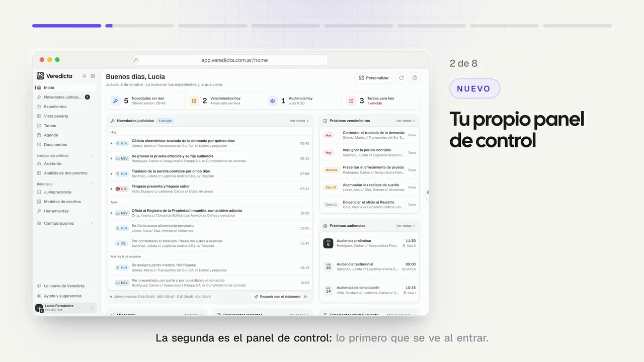644x362 pixels.
Task: Open Impugnar la pericia contable deadline
Action: pyautogui.click(x=370, y=152)
